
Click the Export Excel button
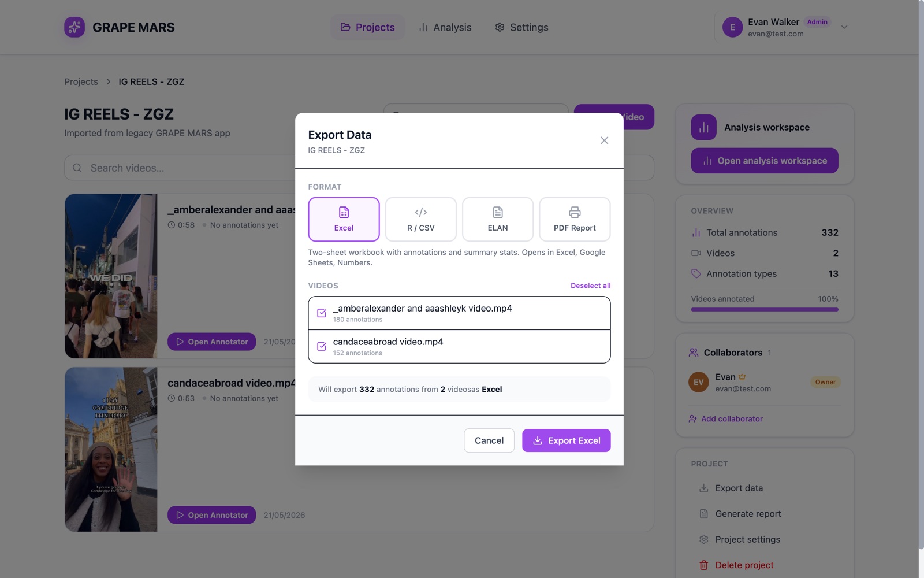566,440
